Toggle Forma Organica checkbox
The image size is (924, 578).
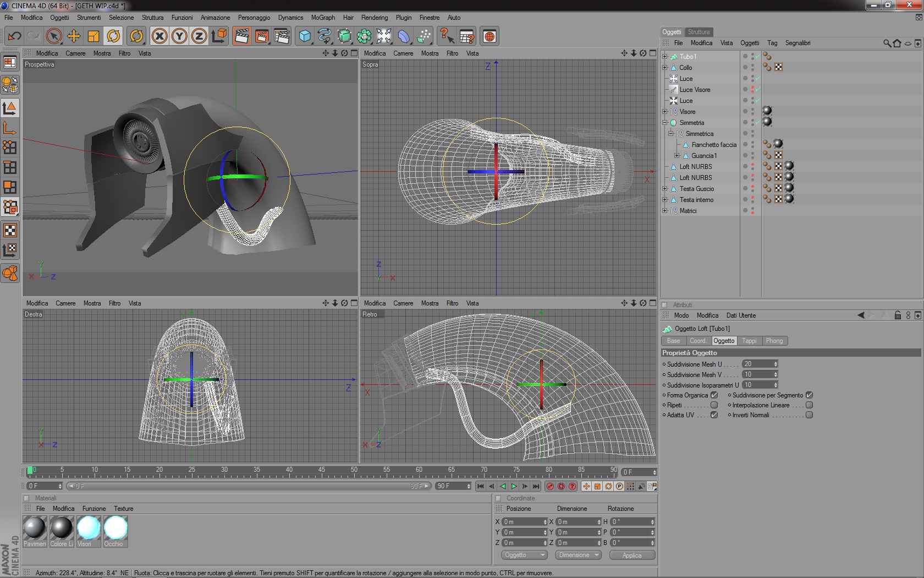(714, 395)
